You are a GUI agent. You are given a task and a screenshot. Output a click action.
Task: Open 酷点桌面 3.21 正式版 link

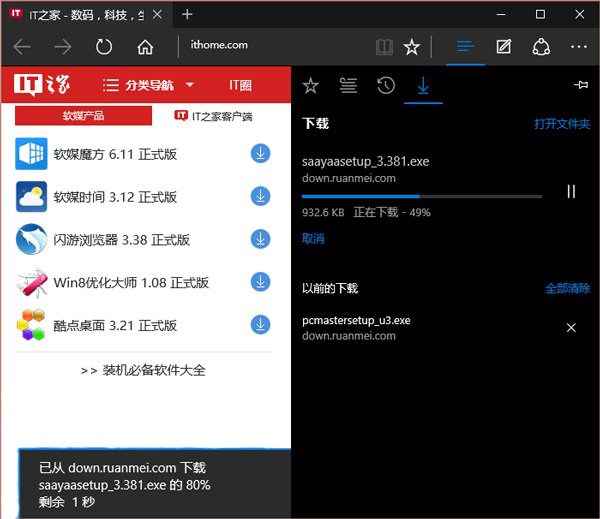pos(115,326)
